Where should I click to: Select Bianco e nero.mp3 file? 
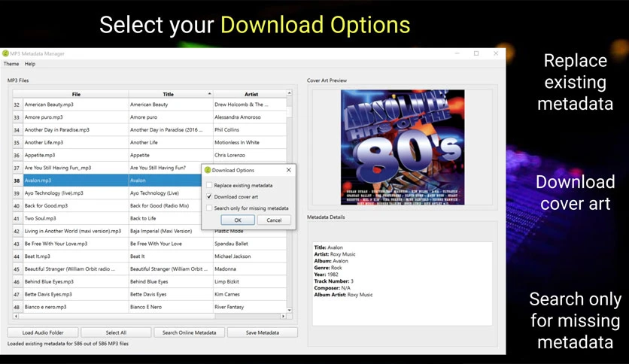(x=76, y=307)
